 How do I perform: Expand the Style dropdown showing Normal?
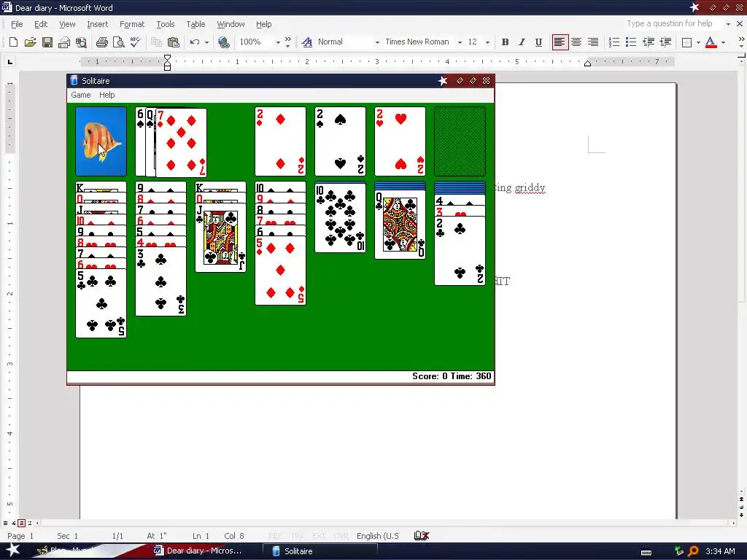click(x=377, y=42)
